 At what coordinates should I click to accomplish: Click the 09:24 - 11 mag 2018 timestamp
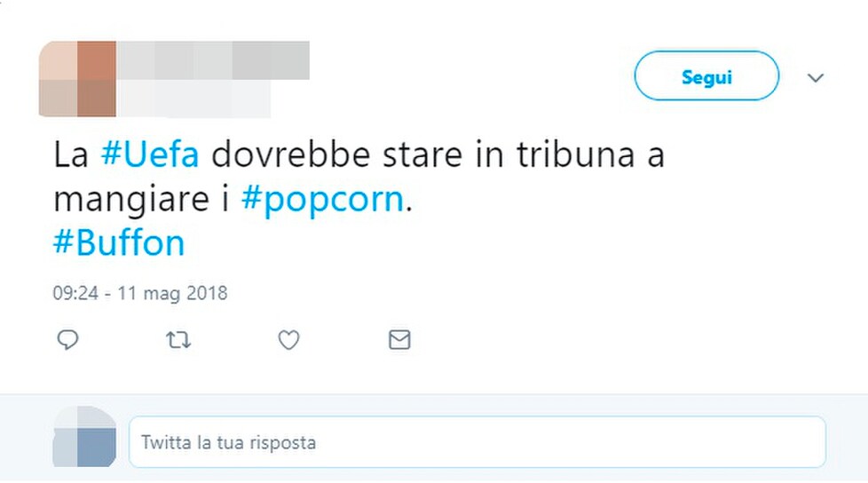pos(140,293)
